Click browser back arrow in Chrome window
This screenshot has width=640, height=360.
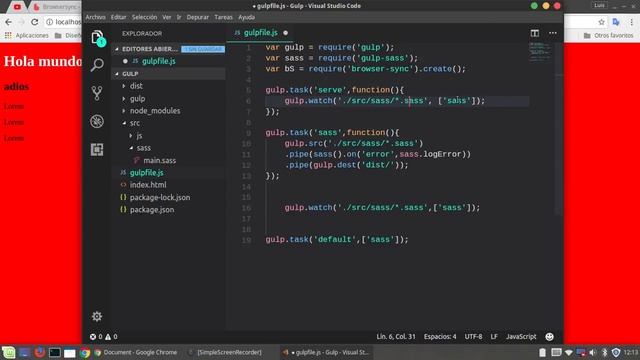8,22
